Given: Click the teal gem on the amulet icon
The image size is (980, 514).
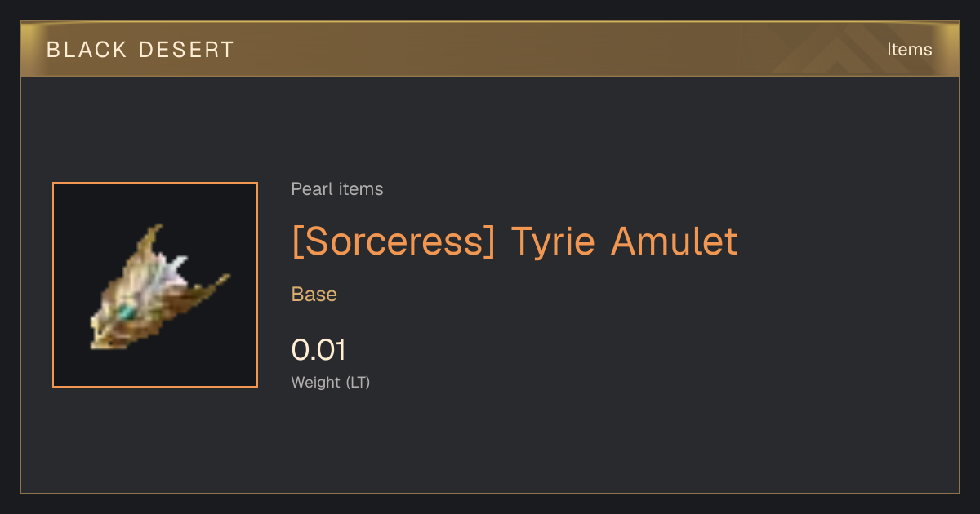Looking at the screenshot, I should pyautogui.click(x=126, y=312).
